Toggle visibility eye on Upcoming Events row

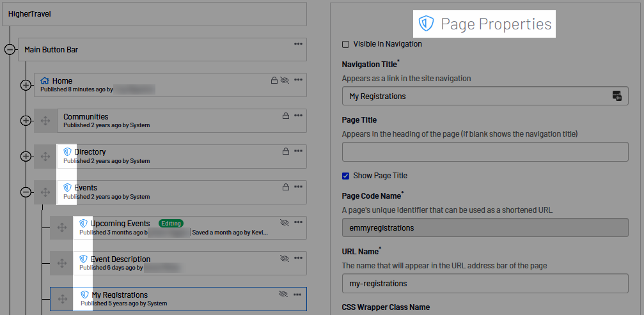(285, 222)
